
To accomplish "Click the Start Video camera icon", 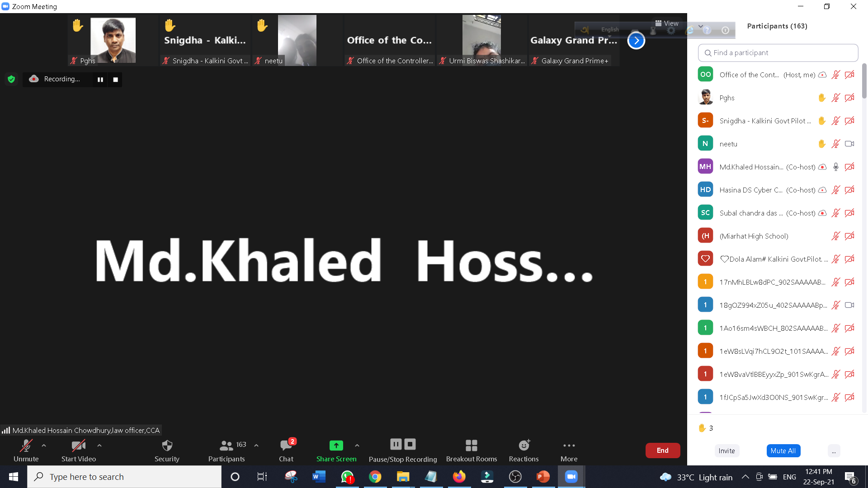I will tap(79, 446).
